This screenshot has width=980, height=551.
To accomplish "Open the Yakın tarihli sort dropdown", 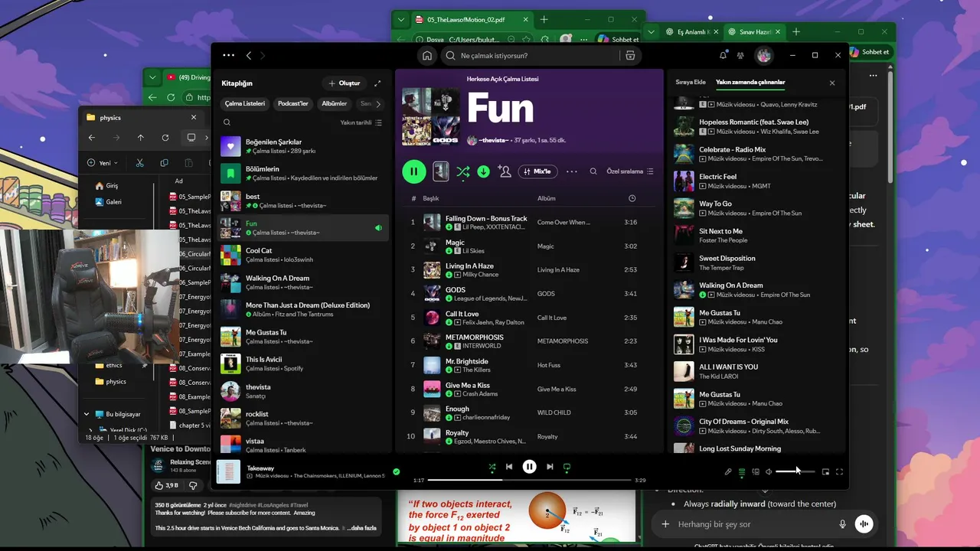I will (361, 122).
